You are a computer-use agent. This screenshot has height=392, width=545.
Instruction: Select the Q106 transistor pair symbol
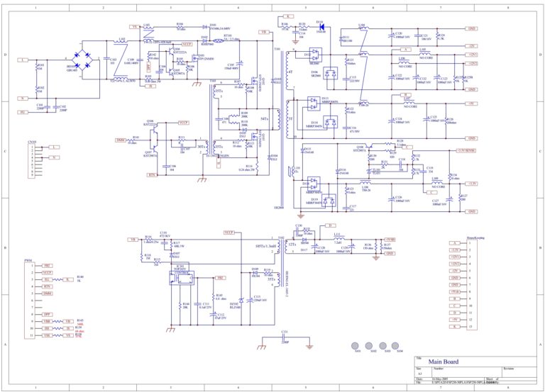point(153,139)
